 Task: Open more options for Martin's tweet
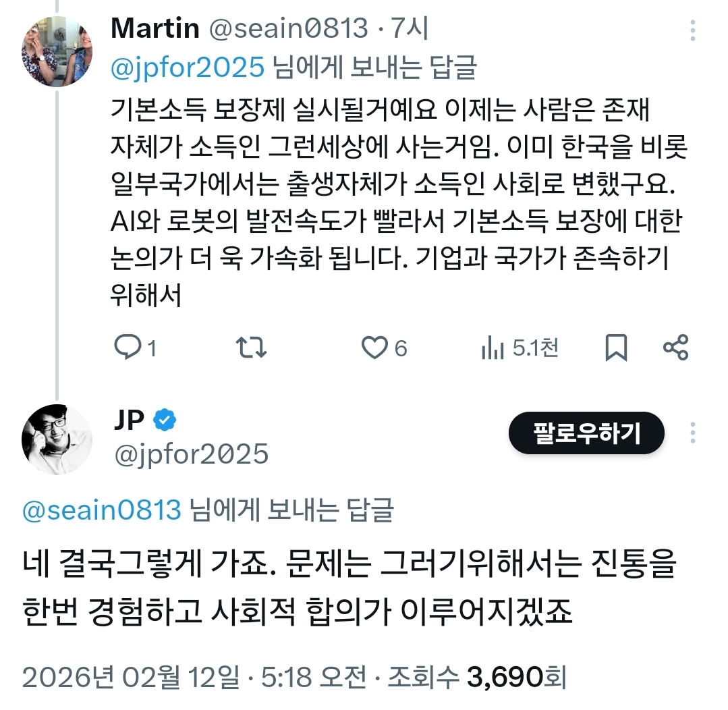(694, 30)
